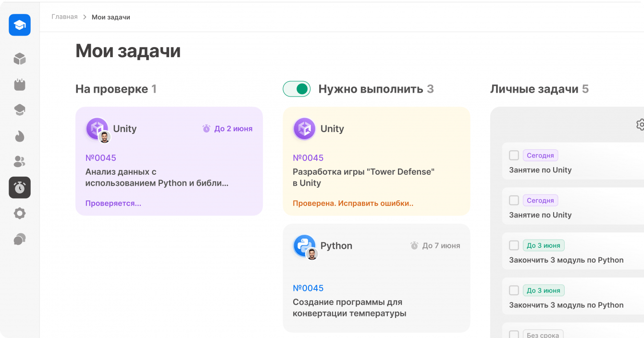
Task: Open the chat bubbles sidebar icon
Action: click(20, 239)
